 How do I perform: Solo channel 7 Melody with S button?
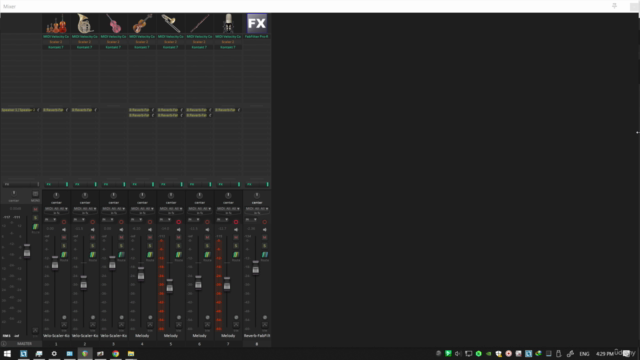[236, 246]
